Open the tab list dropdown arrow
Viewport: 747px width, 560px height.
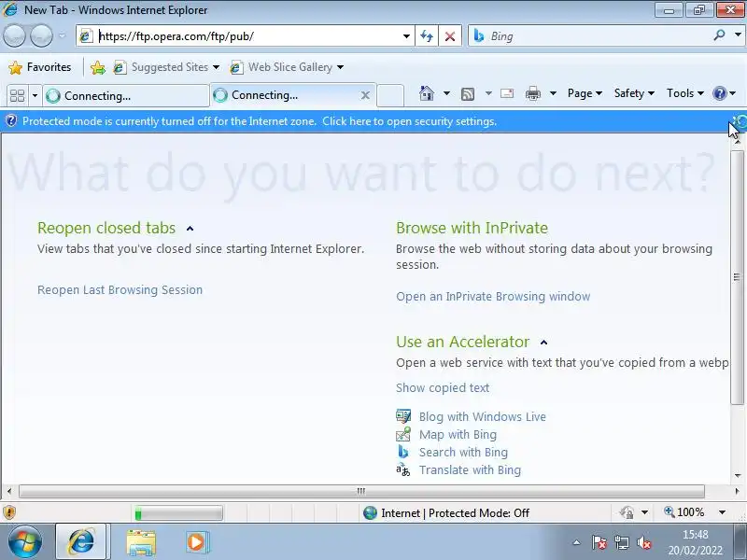click(35, 96)
